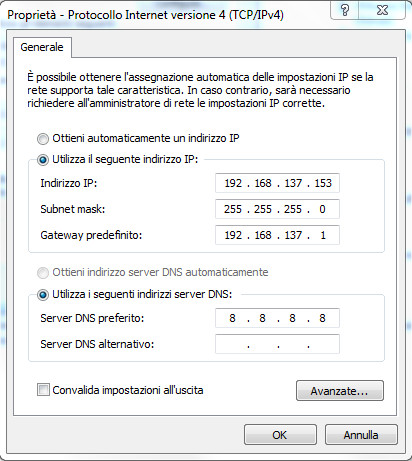Select Utilizza i seguenti indirizzi server DNS
The width and height of the screenshot is (412, 461).
click(x=43, y=295)
